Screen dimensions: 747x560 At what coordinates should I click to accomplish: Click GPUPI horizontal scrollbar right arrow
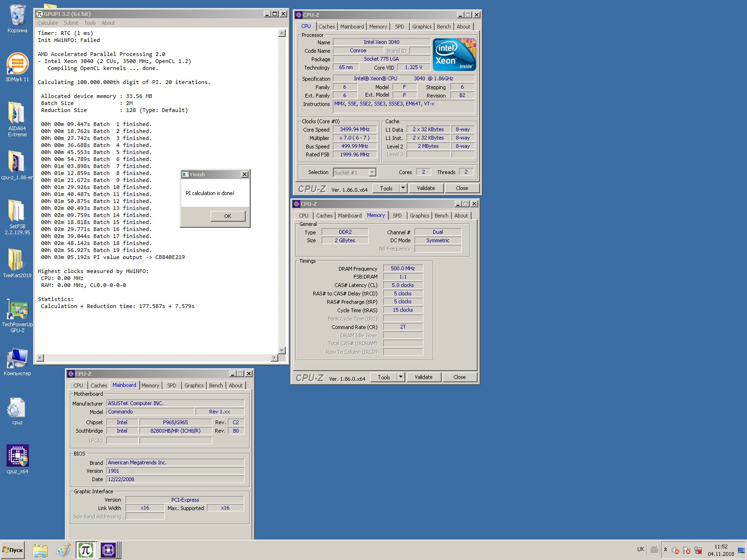[x=275, y=358]
